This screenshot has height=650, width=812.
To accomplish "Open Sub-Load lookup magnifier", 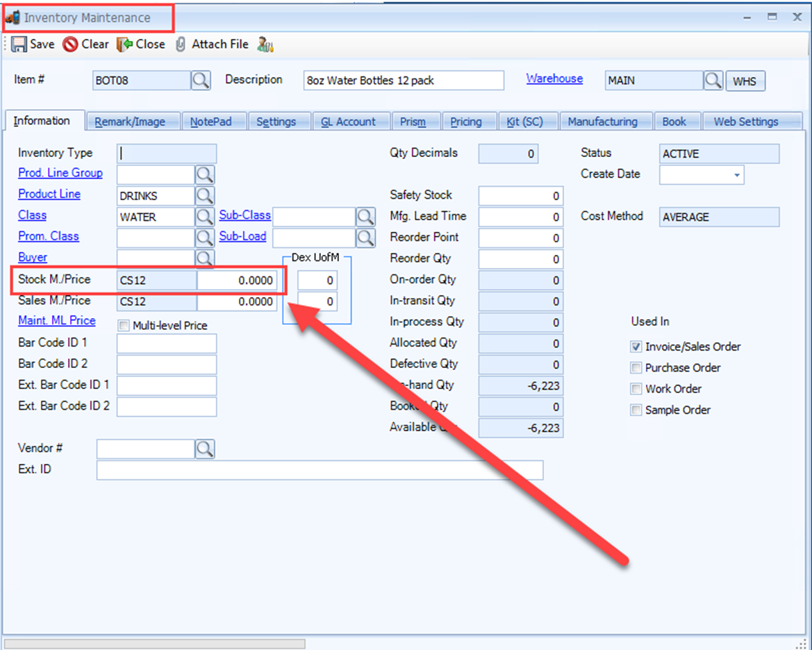I will pyautogui.click(x=365, y=237).
